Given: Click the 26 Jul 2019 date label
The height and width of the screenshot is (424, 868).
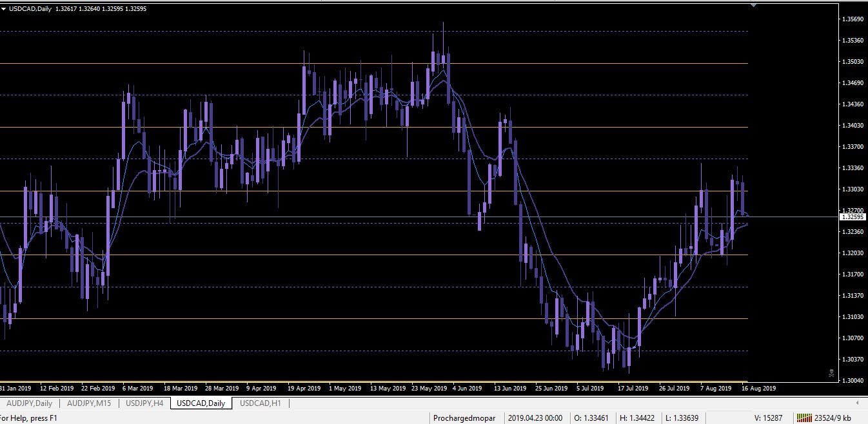Looking at the screenshot, I should [x=674, y=389].
